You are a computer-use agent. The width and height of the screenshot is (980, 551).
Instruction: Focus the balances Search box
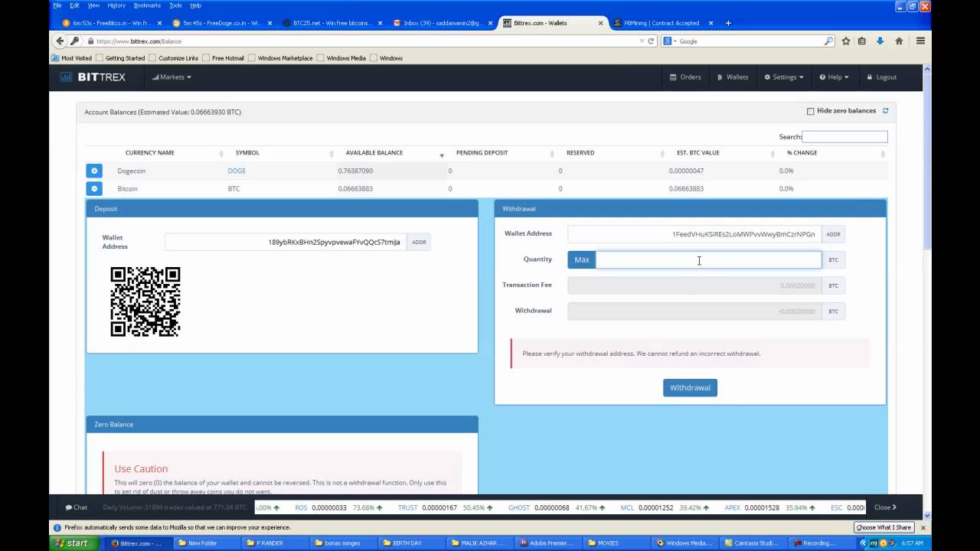(x=845, y=137)
